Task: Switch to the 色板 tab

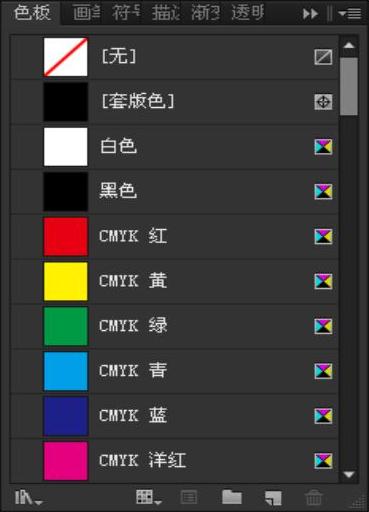Action: (x=32, y=13)
